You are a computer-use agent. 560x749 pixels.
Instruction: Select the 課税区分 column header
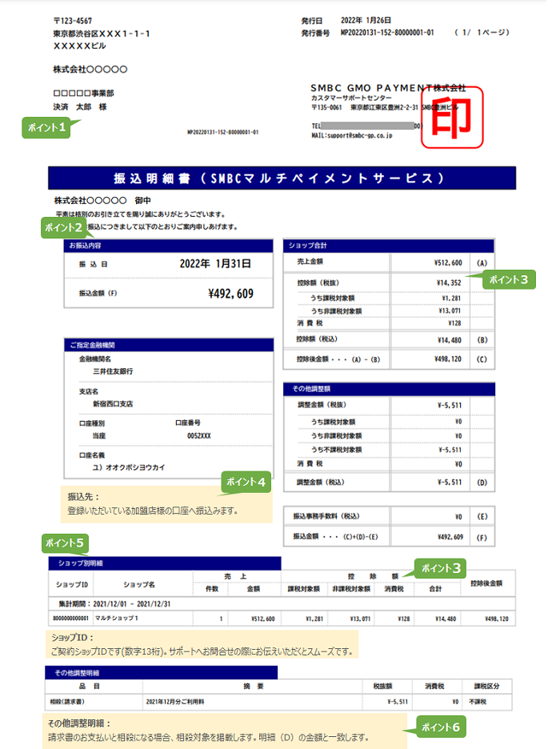click(x=486, y=686)
